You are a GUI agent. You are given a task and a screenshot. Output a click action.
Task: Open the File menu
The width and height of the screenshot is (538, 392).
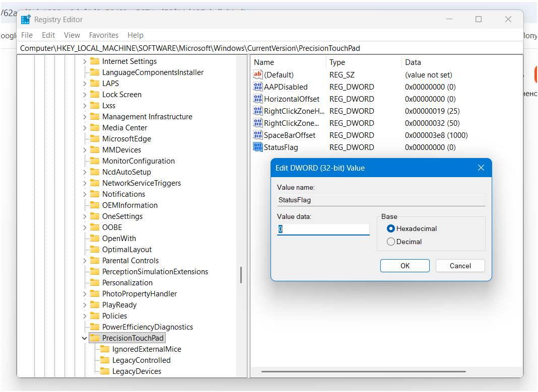tap(27, 35)
